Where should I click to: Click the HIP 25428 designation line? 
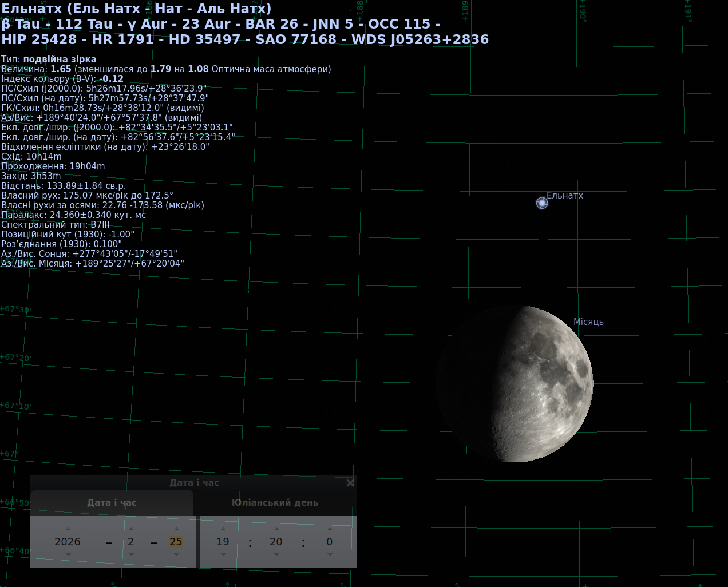tap(245, 39)
